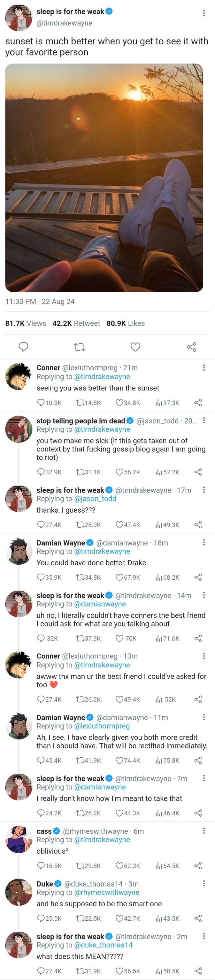Like the main sunset tweet

pyautogui.click(x=135, y=346)
